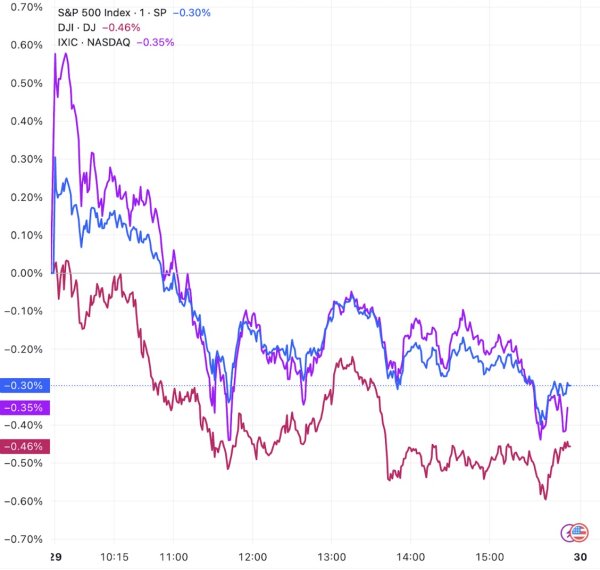600x570 pixels.
Task: Click the red -0.46% price label
Action: click(25, 446)
